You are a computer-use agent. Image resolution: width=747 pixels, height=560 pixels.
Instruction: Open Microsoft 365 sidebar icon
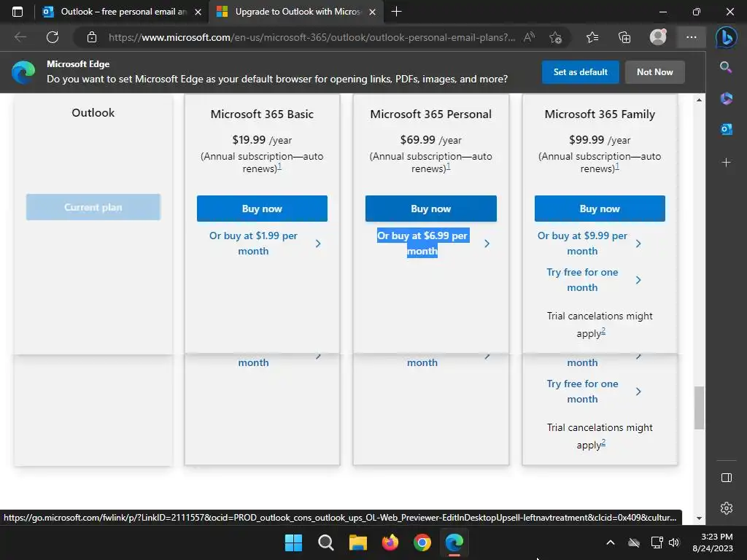click(726, 98)
